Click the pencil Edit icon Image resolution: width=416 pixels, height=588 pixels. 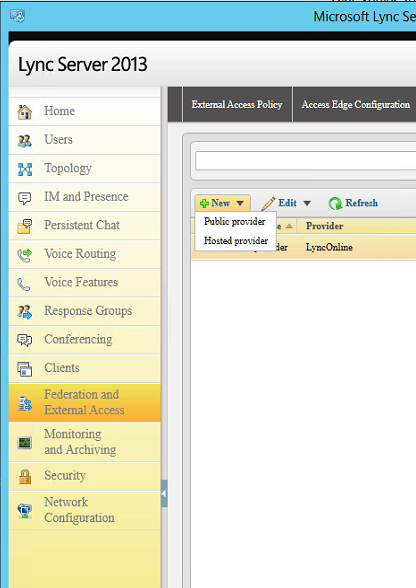[x=268, y=203]
